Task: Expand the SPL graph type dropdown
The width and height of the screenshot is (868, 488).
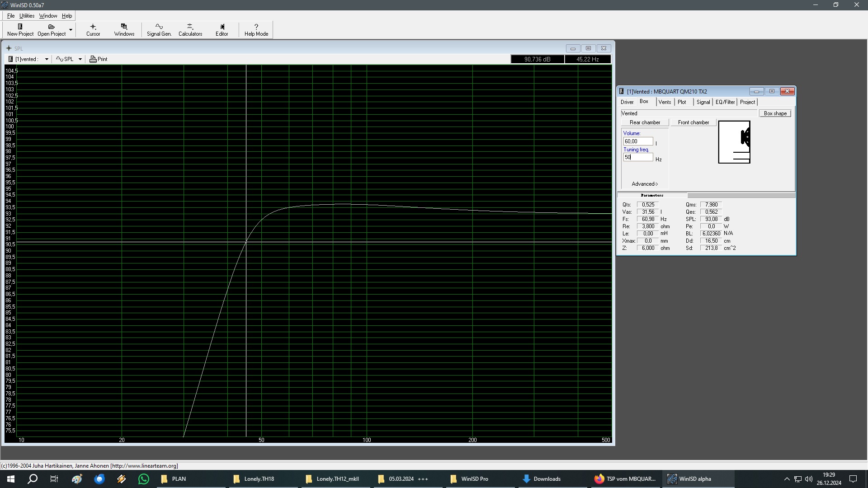Action: (x=80, y=59)
